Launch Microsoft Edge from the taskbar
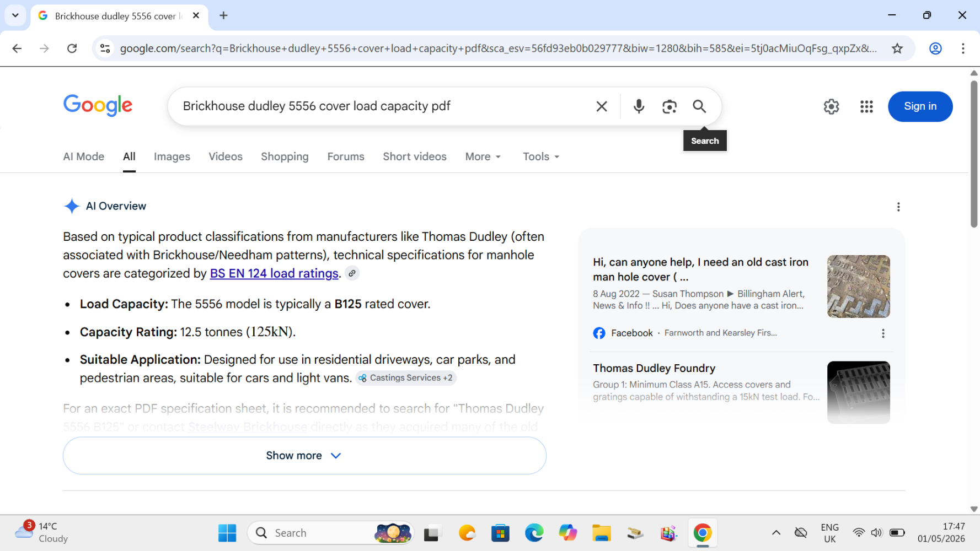 coord(534,533)
